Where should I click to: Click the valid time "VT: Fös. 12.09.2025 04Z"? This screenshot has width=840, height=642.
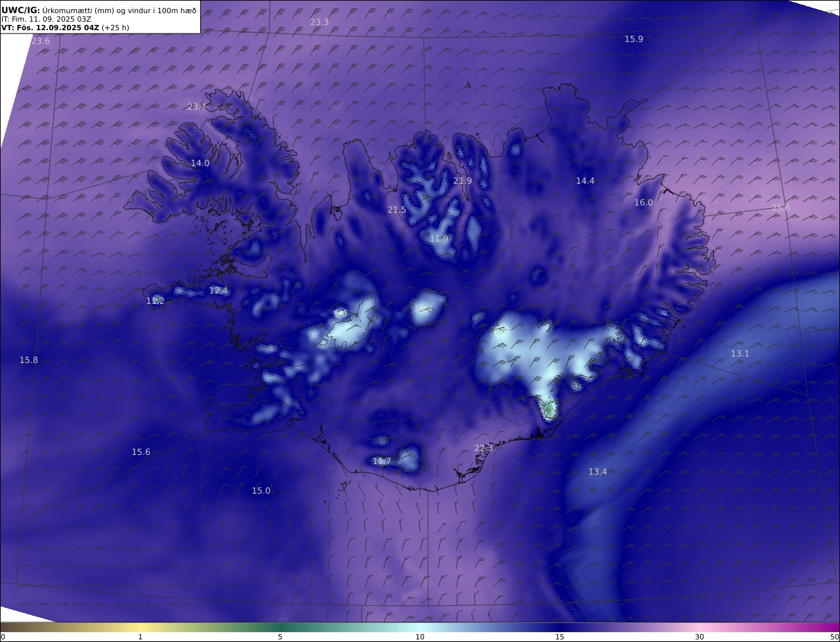point(51,28)
